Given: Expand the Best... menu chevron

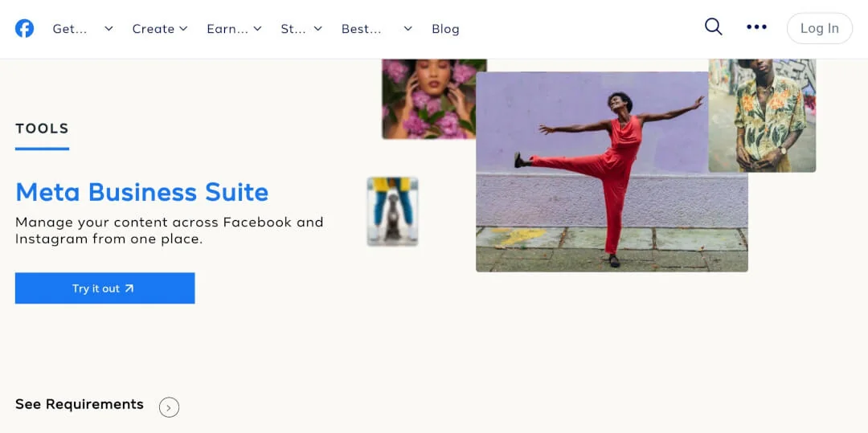Looking at the screenshot, I should [408, 29].
